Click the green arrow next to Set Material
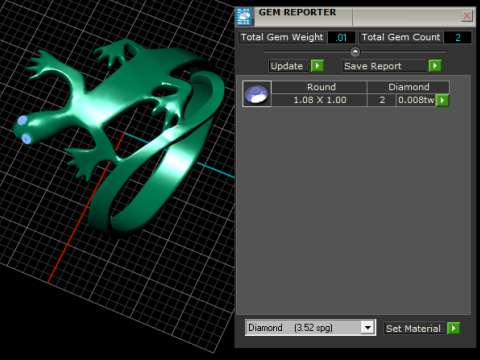 [x=453, y=328]
